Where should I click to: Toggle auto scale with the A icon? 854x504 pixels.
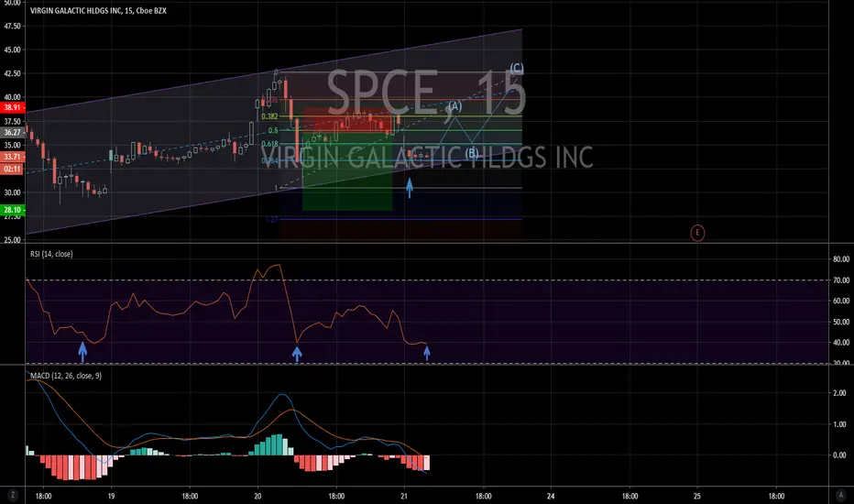[x=840, y=495]
